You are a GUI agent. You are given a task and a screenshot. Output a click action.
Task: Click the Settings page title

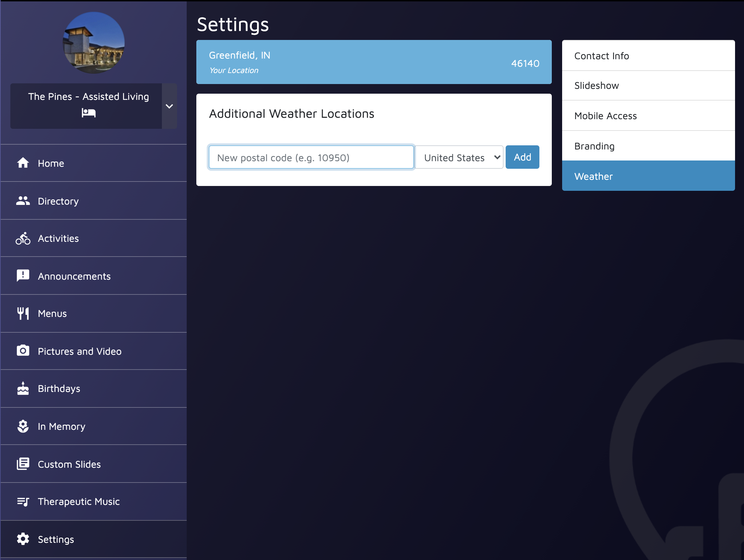click(x=233, y=25)
